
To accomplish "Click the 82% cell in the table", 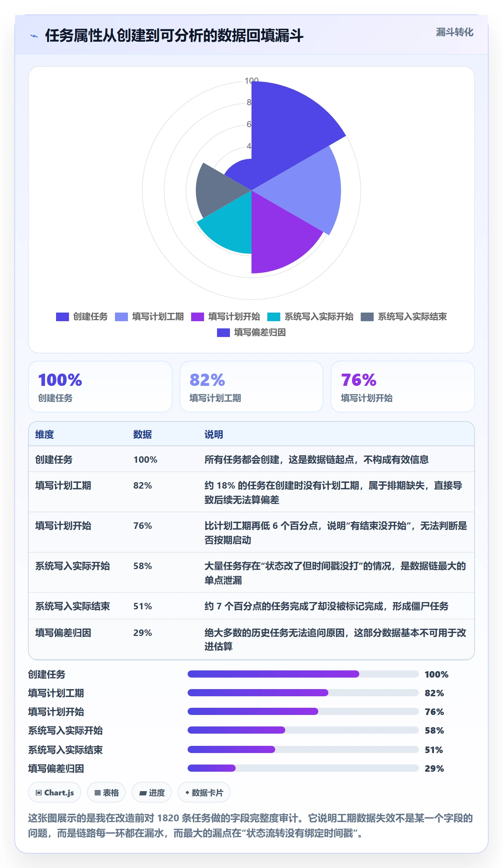I will [x=143, y=486].
